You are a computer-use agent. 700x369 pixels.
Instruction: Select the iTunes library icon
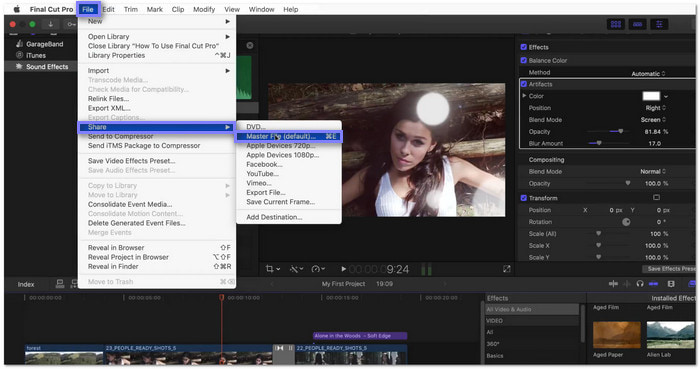point(19,55)
